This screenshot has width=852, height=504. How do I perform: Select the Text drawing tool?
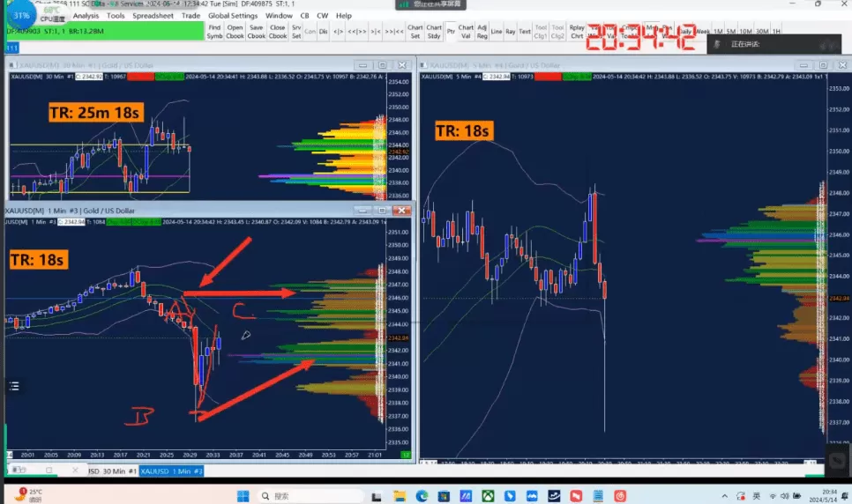[x=525, y=32]
